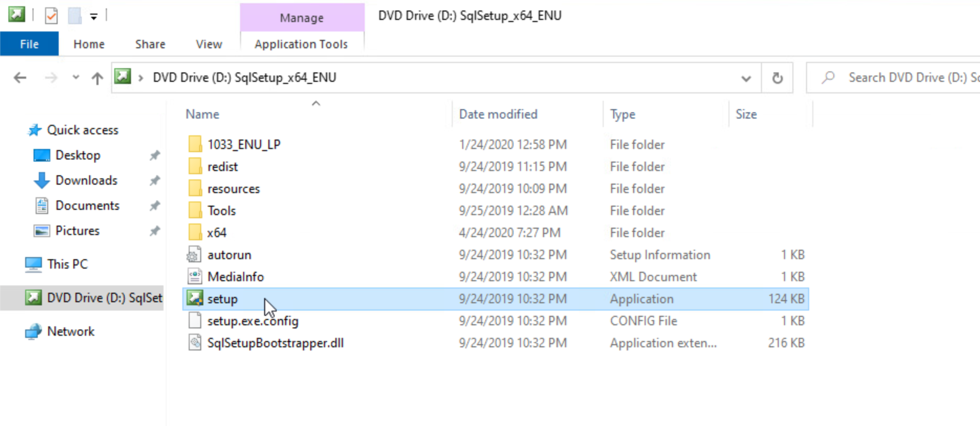
Task: Click the 124 KB size of setup
Action: 786,299
